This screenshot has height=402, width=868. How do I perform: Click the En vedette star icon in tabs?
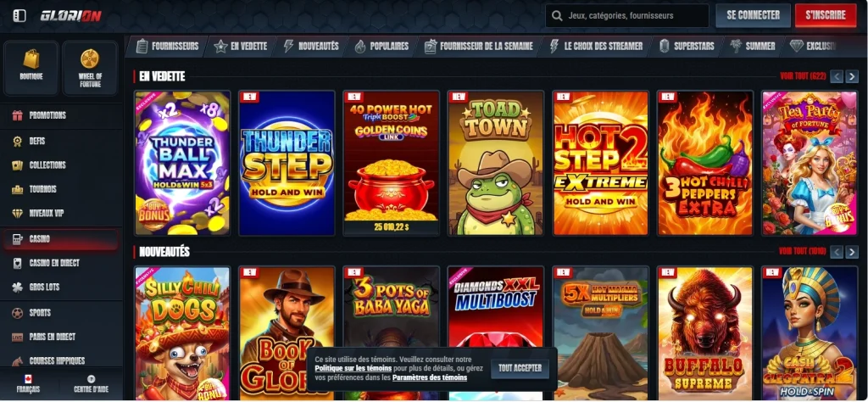[x=221, y=46]
